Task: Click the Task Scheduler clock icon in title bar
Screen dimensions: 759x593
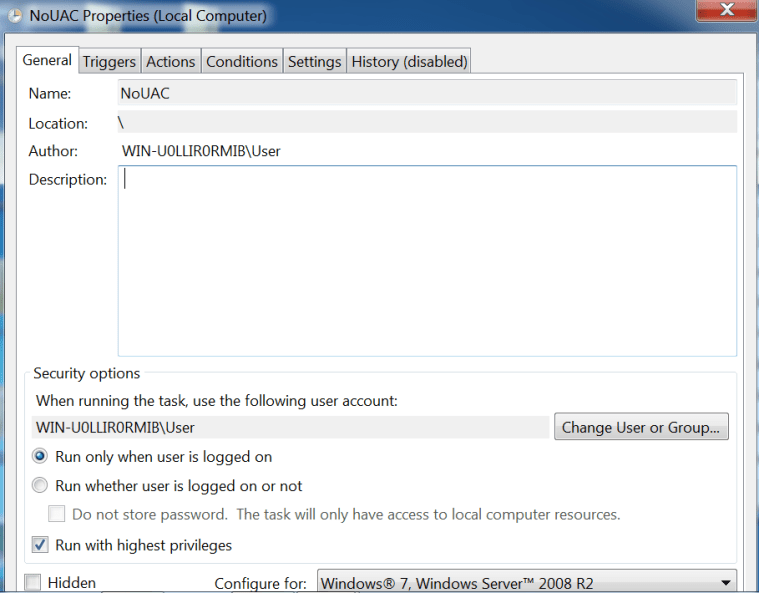Action: point(15,15)
